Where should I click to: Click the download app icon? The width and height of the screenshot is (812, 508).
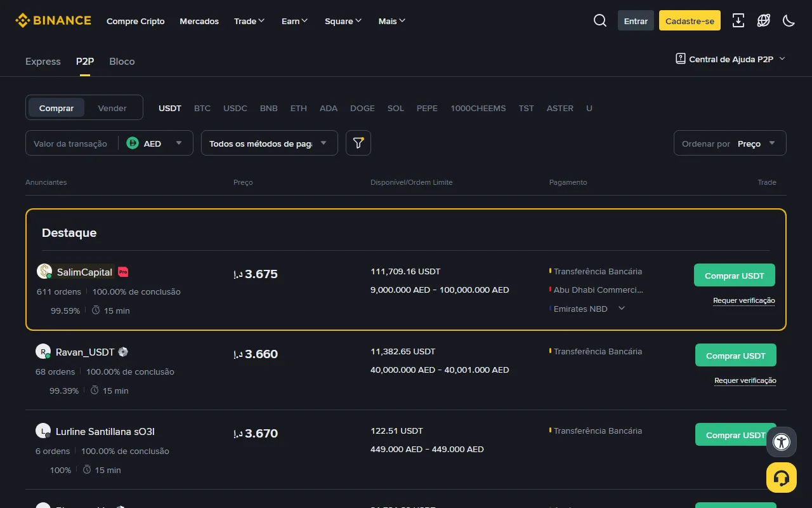pos(738,21)
